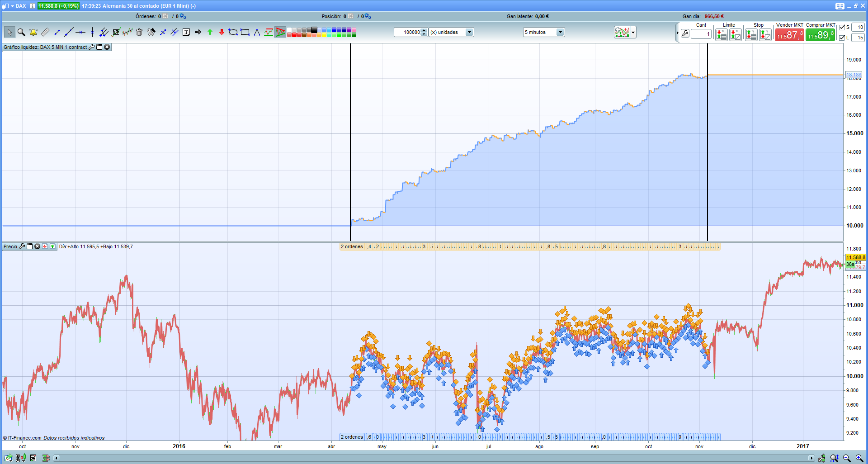
Task: Select the pink color swatch
Action: coord(354,30)
